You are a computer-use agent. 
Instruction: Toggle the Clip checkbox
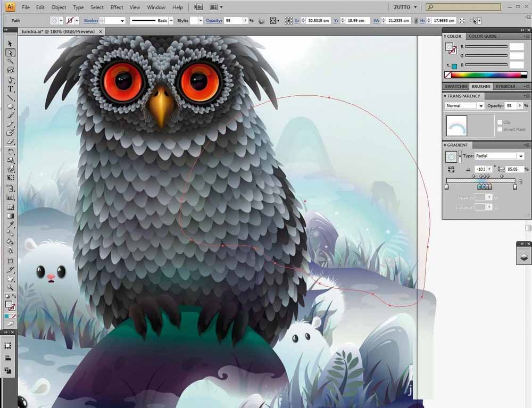click(x=500, y=122)
